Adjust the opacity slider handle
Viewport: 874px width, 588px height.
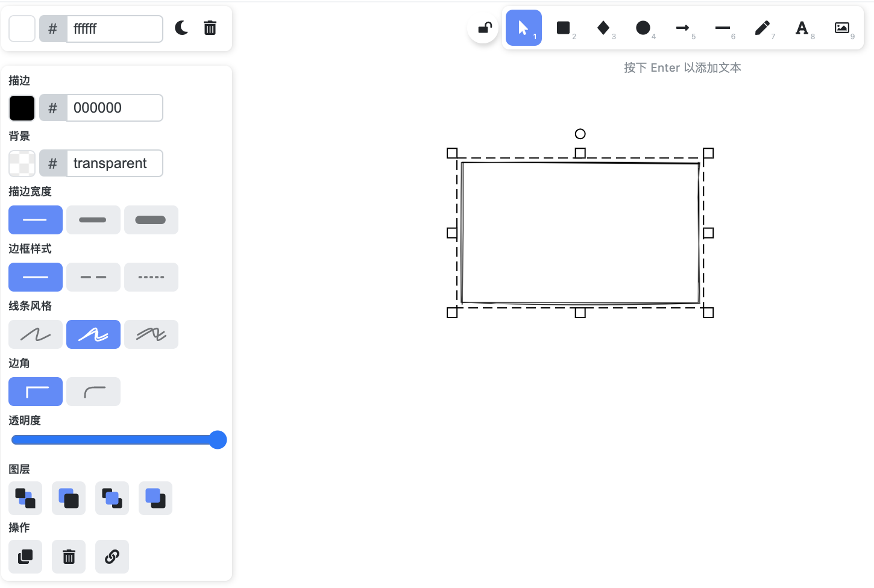pos(218,440)
